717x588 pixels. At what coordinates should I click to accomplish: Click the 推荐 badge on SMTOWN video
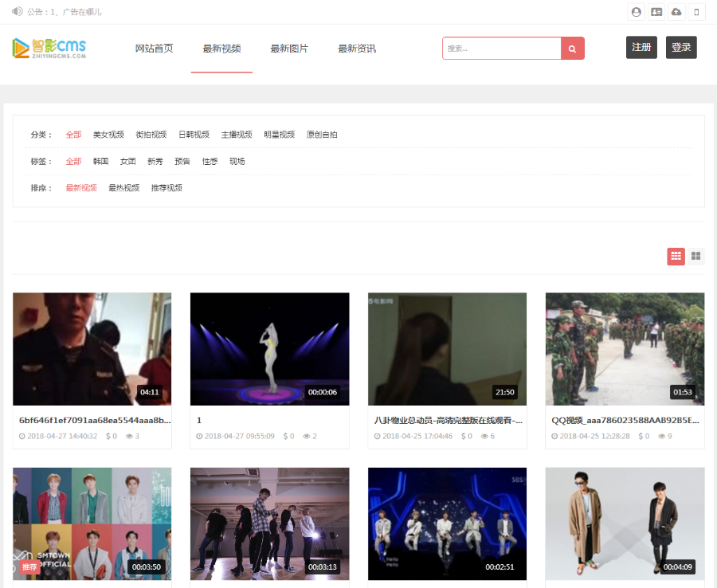(29, 567)
